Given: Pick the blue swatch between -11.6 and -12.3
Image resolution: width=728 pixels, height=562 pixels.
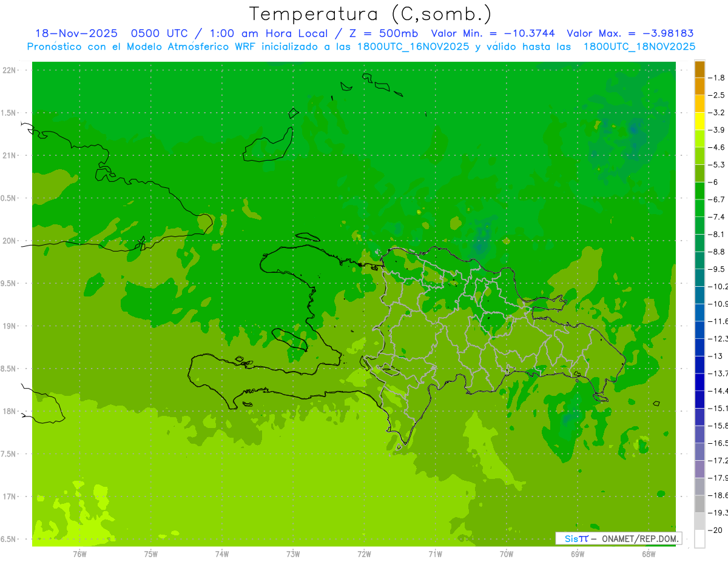Looking at the screenshot, I should pos(699,330).
